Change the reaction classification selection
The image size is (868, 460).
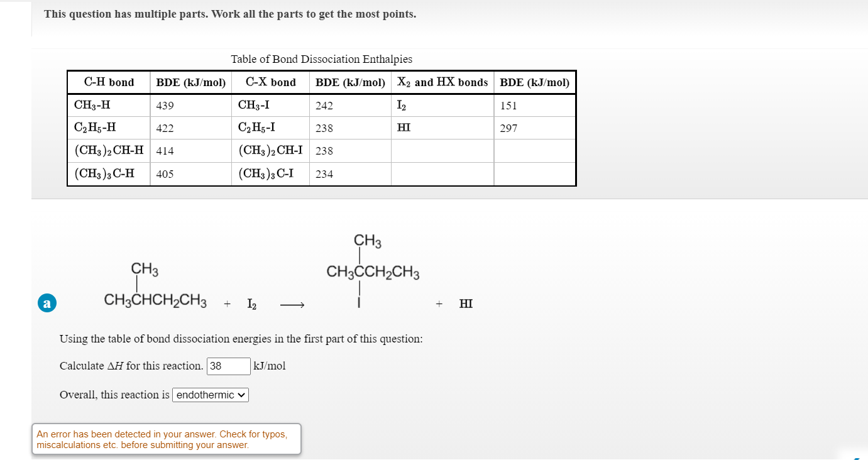tap(210, 395)
